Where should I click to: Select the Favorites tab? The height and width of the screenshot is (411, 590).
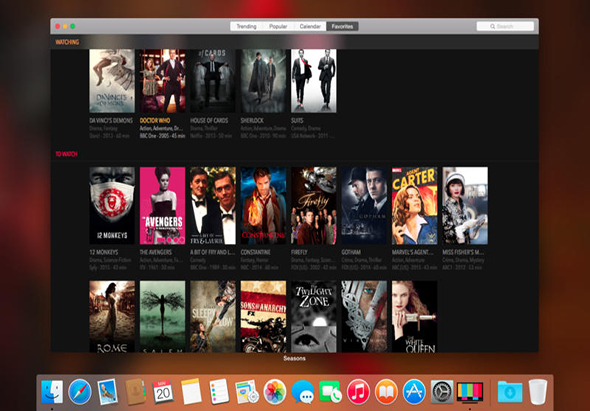coord(342,26)
